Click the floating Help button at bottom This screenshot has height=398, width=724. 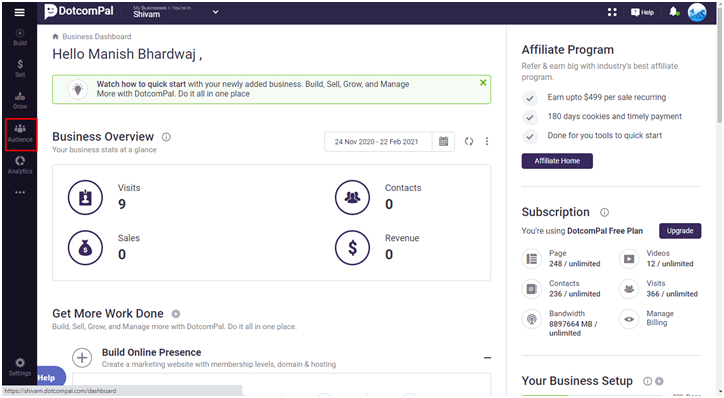[x=50, y=377]
